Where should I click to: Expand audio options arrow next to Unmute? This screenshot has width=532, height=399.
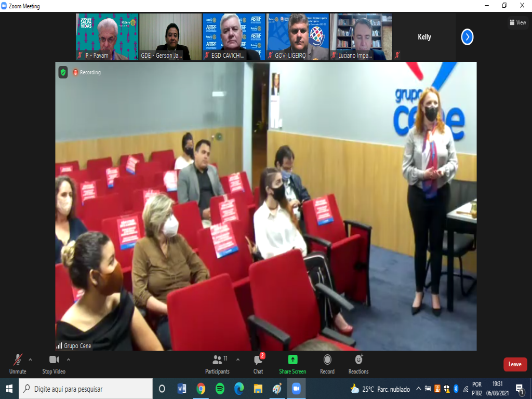[30, 359]
